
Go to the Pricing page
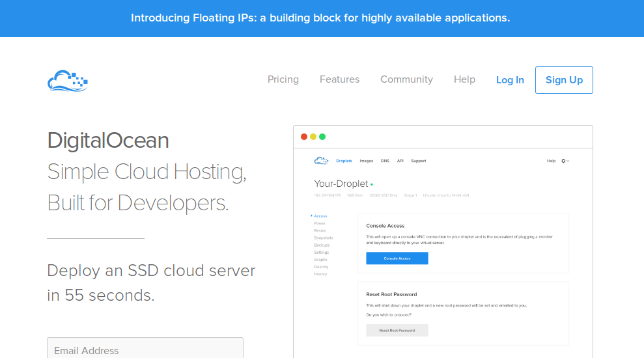point(283,79)
